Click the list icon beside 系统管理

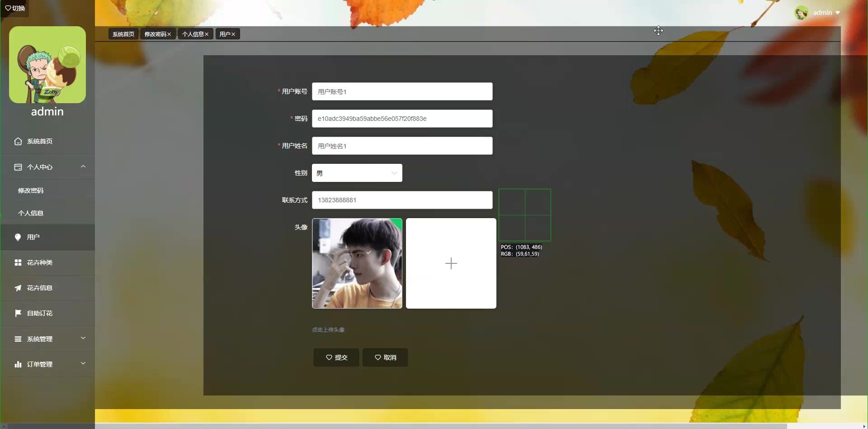point(18,339)
